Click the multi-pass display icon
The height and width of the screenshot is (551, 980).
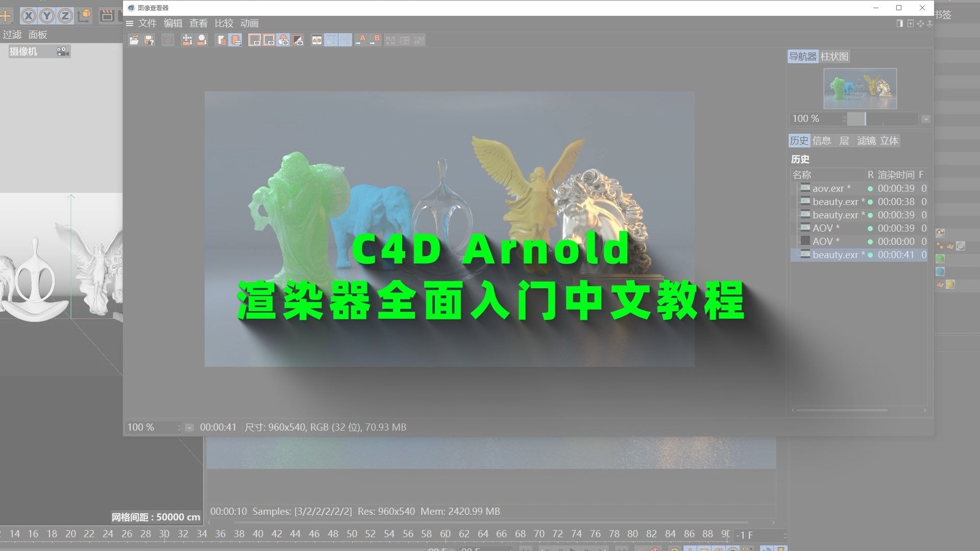tap(283, 40)
